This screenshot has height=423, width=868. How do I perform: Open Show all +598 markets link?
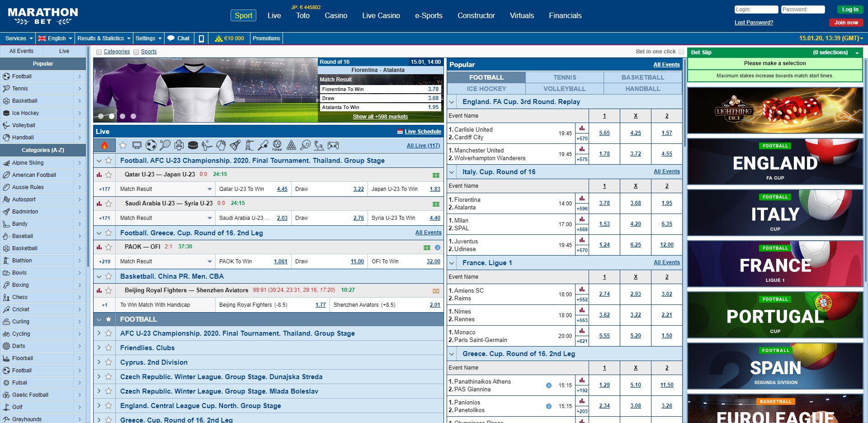380,117
